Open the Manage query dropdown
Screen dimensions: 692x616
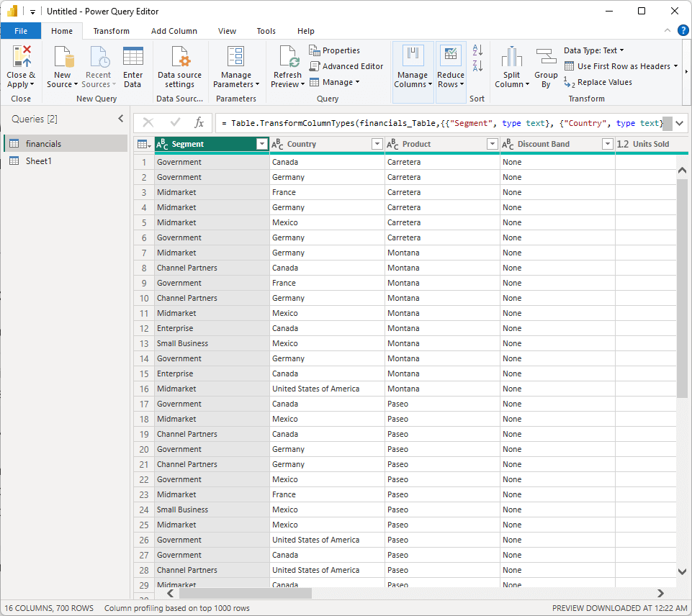(335, 82)
